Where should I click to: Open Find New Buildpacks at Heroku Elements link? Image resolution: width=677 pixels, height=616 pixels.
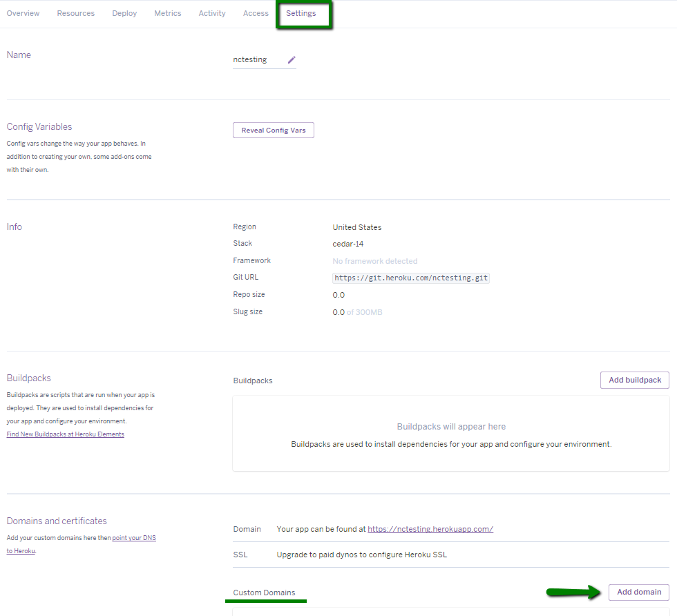(65, 434)
